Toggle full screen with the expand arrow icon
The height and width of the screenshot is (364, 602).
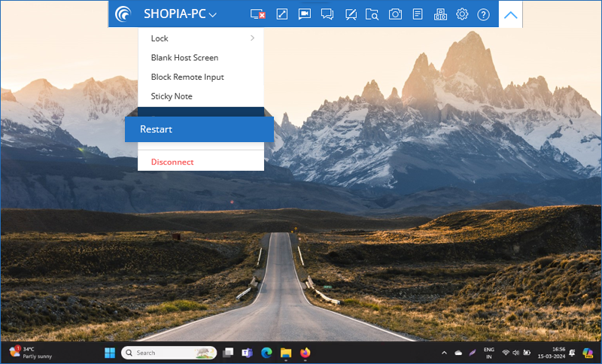[x=282, y=14]
